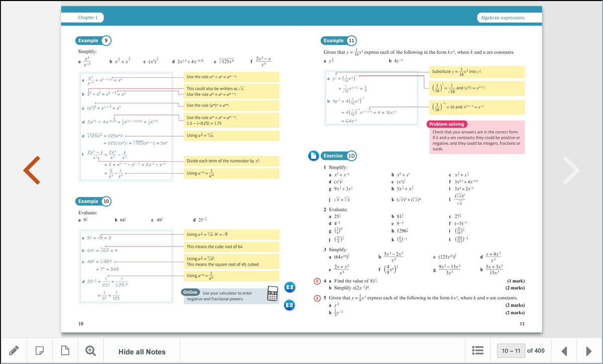Click the 'of 400' page count text
Screen dimensions: 603x364
tap(536, 351)
